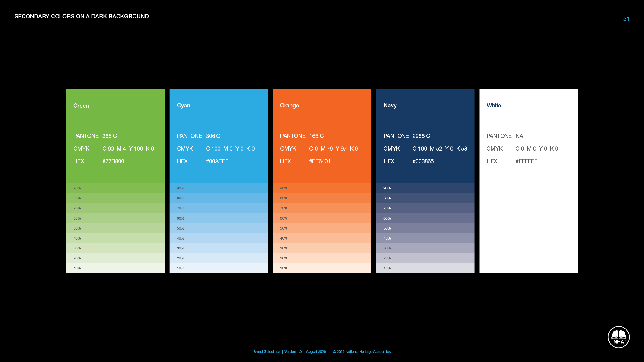The image size is (644, 362).
Task: Click Pantone value 2955 C
Action: pos(421,136)
